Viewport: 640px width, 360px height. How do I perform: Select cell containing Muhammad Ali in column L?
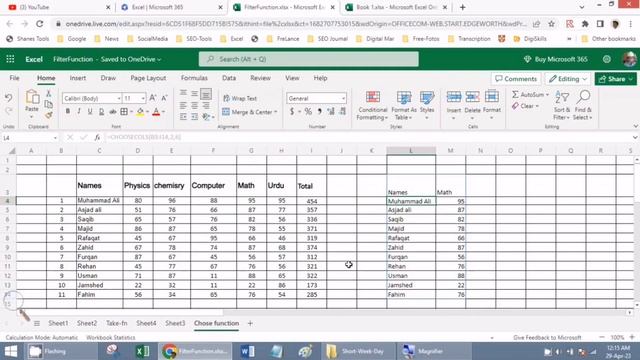[x=411, y=201]
